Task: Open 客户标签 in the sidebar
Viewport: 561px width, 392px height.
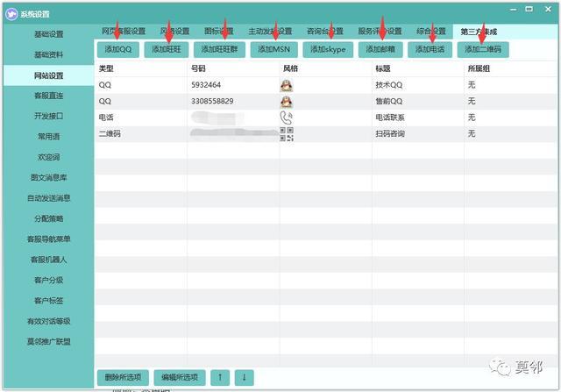Action: tap(49, 301)
